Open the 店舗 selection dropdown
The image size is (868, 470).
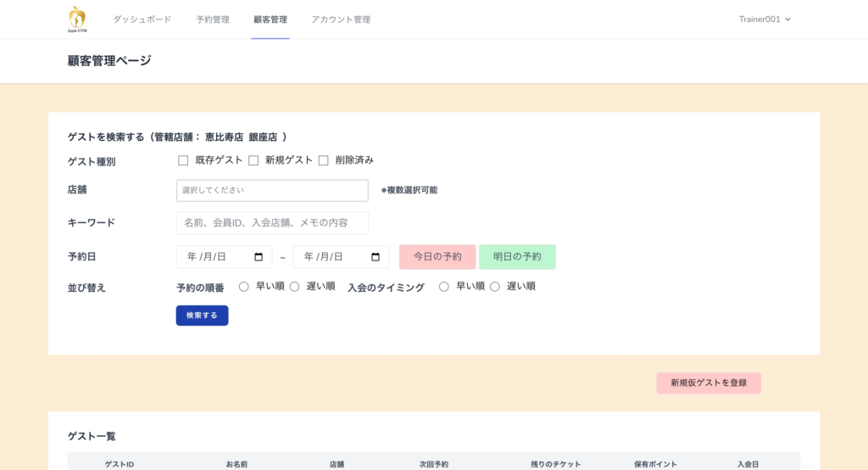[x=272, y=190]
